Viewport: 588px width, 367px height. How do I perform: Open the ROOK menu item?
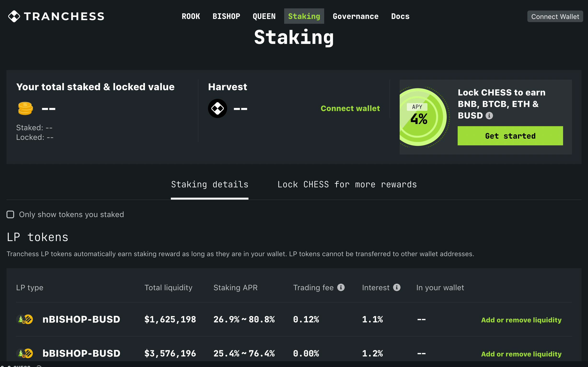191,16
